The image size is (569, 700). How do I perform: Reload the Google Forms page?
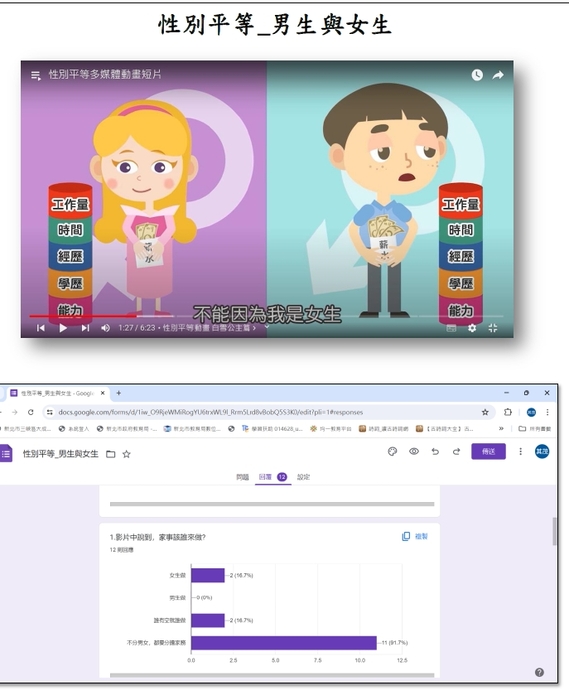coord(30,412)
